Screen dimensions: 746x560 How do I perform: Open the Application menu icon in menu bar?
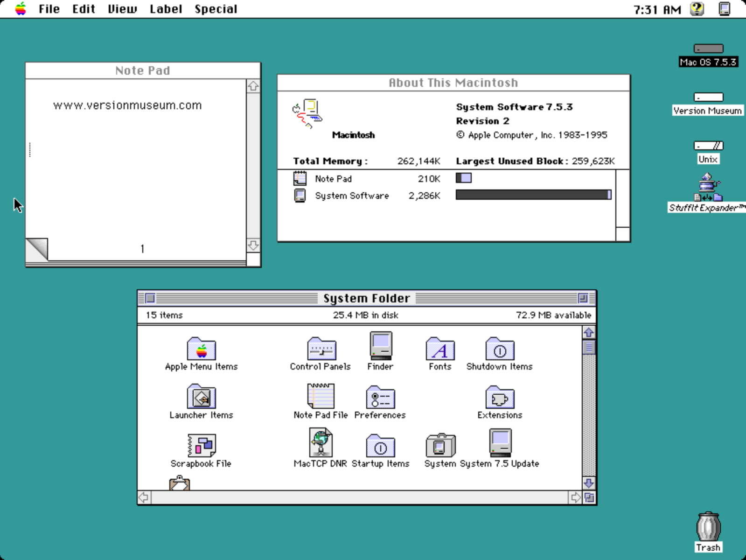(x=725, y=9)
